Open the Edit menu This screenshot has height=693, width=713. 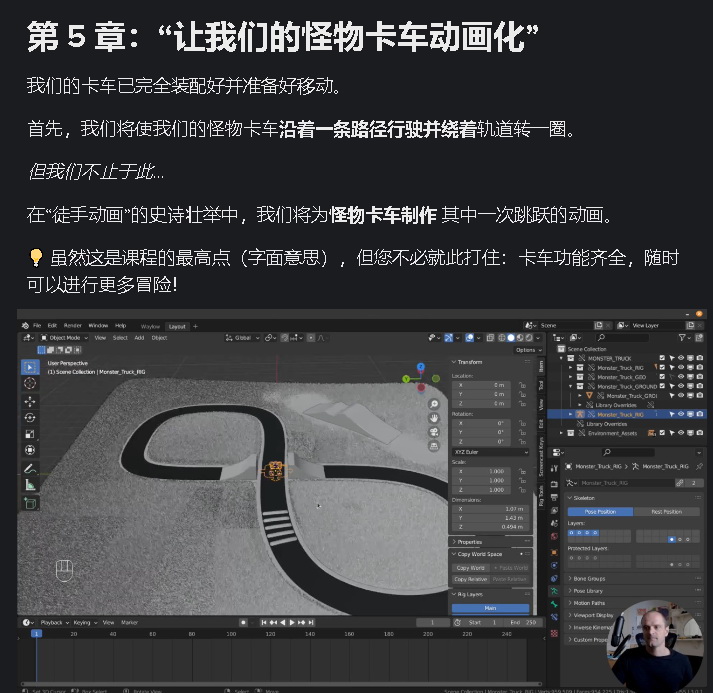tap(52, 326)
